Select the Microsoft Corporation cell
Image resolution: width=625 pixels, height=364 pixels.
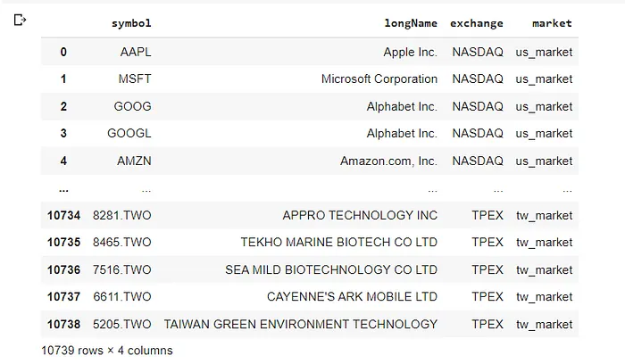click(x=379, y=79)
